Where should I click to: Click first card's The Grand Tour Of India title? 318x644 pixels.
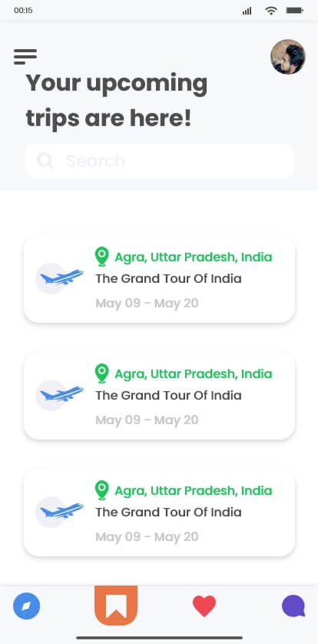(169, 279)
